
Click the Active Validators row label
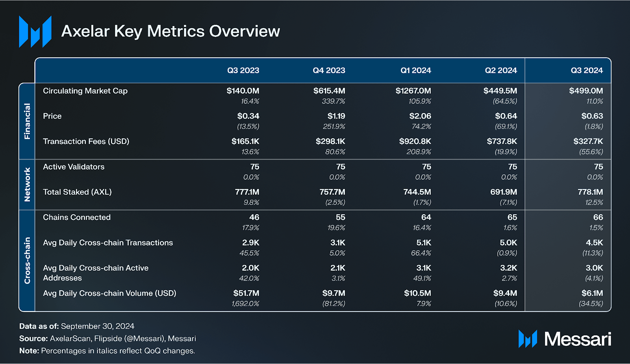click(x=74, y=167)
